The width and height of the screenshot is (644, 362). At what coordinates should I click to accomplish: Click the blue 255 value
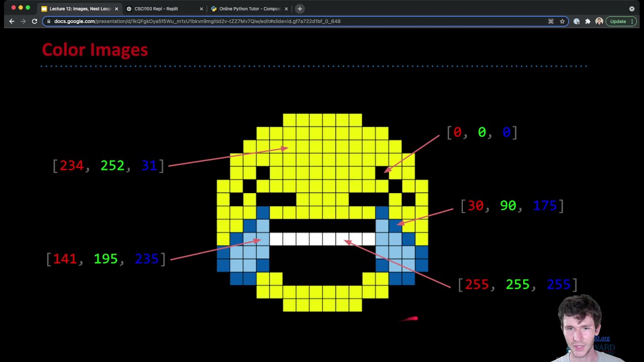click(x=558, y=285)
